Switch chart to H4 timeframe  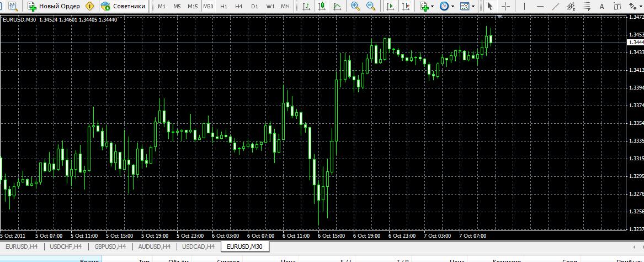pyautogui.click(x=239, y=7)
